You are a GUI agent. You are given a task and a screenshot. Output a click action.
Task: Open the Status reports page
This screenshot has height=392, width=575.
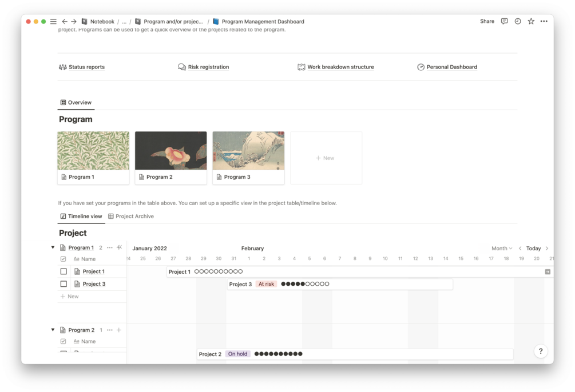pyautogui.click(x=86, y=67)
